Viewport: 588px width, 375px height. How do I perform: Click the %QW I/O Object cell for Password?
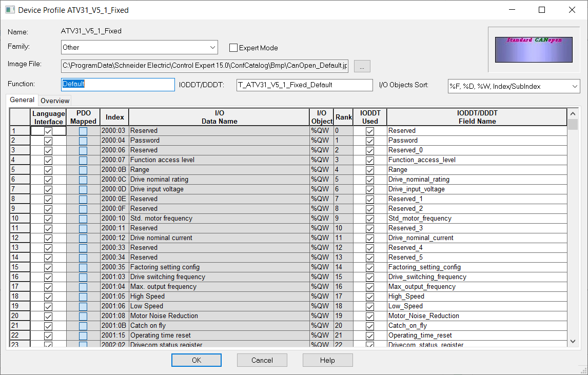pyautogui.click(x=321, y=140)
